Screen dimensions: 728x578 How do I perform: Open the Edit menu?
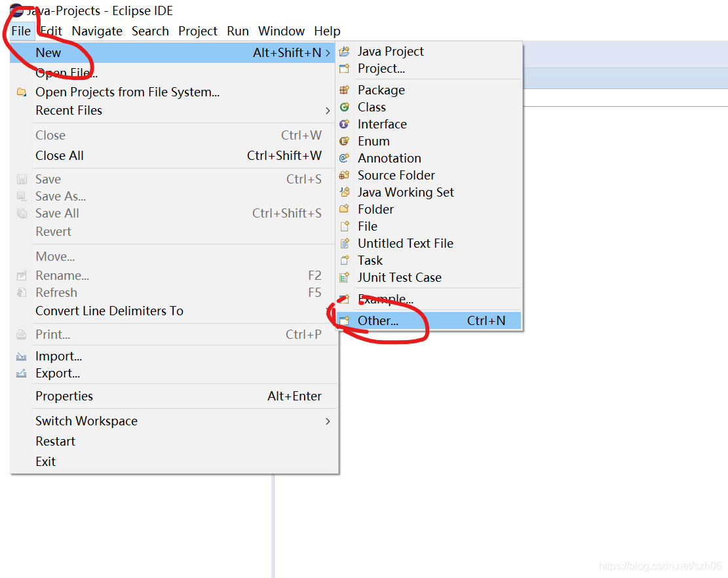pos(51,31)
